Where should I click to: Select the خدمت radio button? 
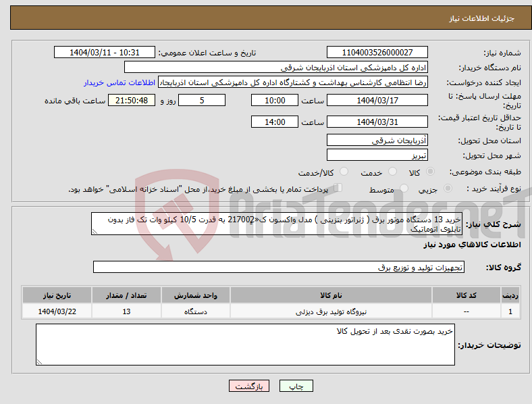point(392,172)
